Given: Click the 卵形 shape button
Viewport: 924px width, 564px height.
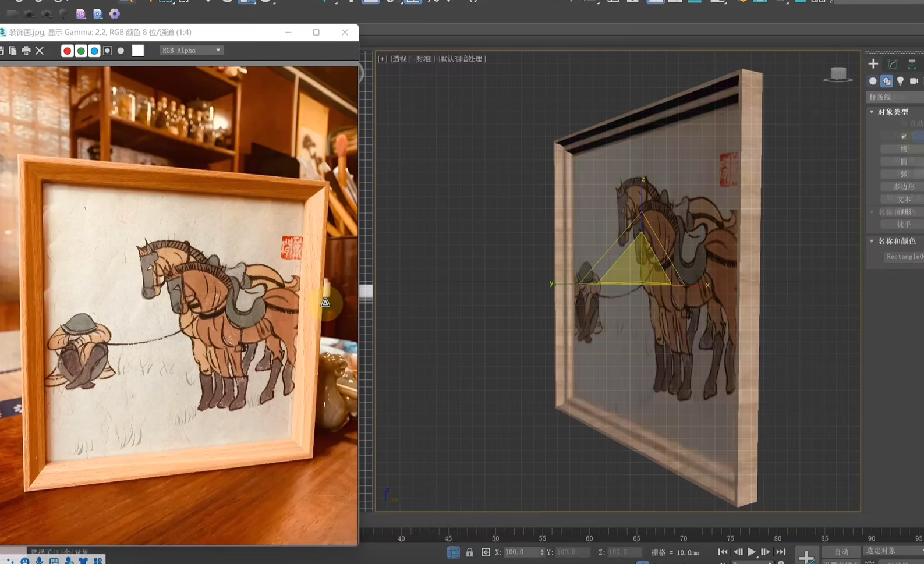Looking at the screenshot, I should [x=904, y=212].
